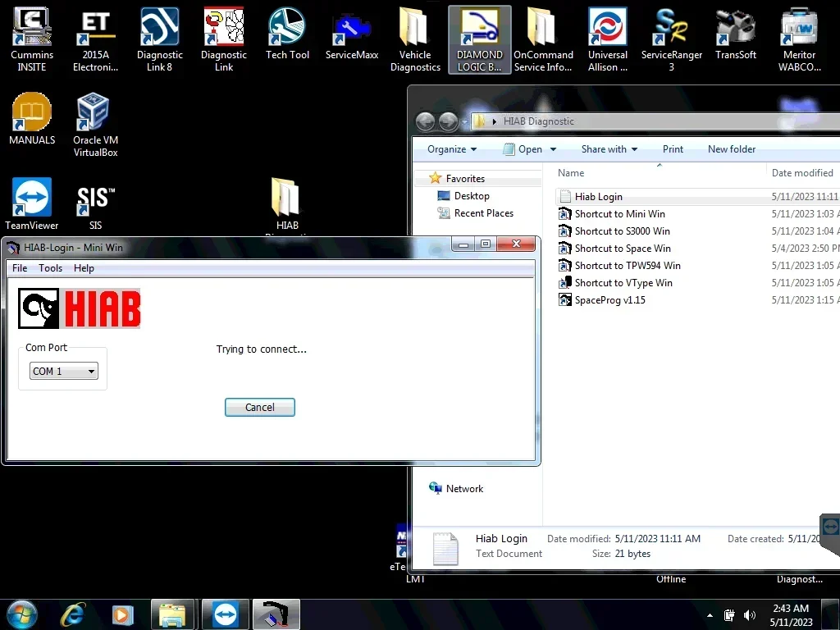This screenshot has width=840, height=630.
Task: Launch ServiceRanger 3 shortcut
Action: click(x=671, y=39)
